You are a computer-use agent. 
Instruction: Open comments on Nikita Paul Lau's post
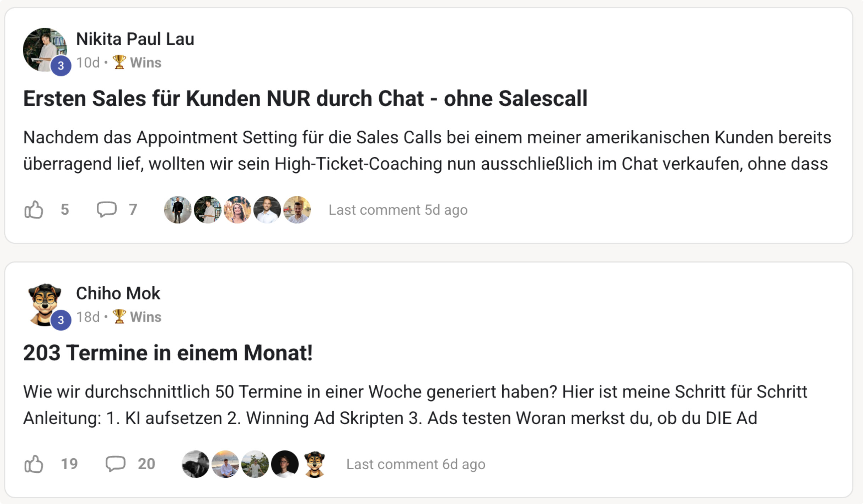(x=106, y=209)
